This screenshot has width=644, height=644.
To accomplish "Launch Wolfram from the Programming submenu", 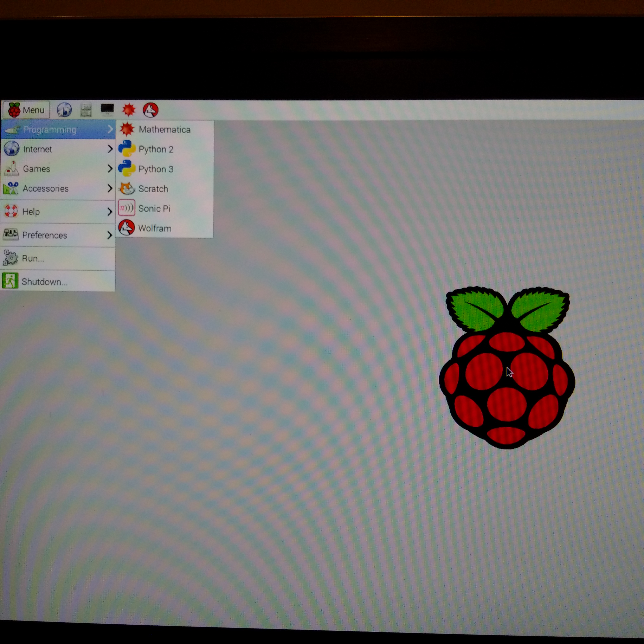I will point(155,228).
